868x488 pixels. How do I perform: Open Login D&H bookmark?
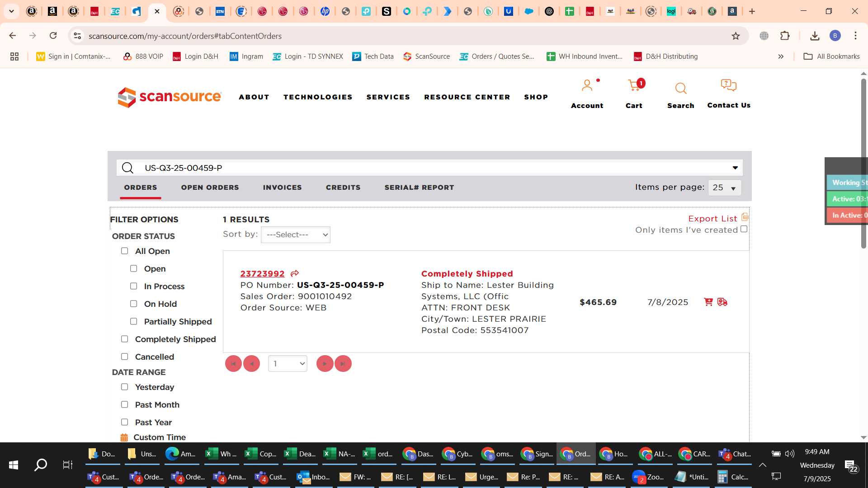195,56
